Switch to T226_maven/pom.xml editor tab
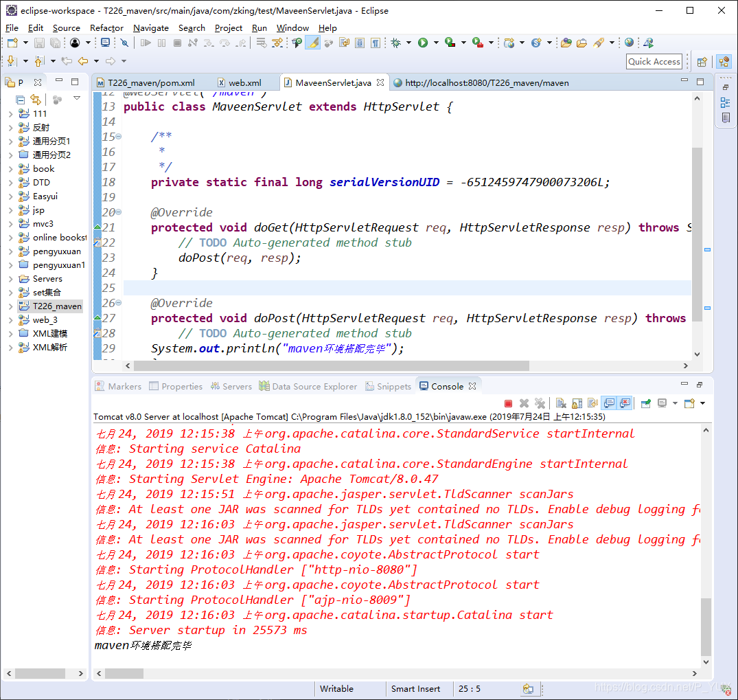738x700 pixels. [x=146, y=83]
